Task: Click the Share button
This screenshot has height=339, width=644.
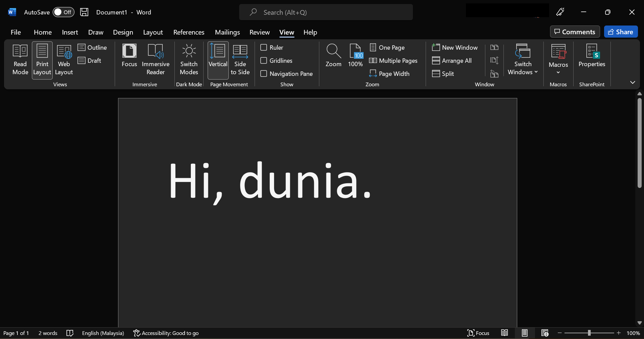Action: 621,32
